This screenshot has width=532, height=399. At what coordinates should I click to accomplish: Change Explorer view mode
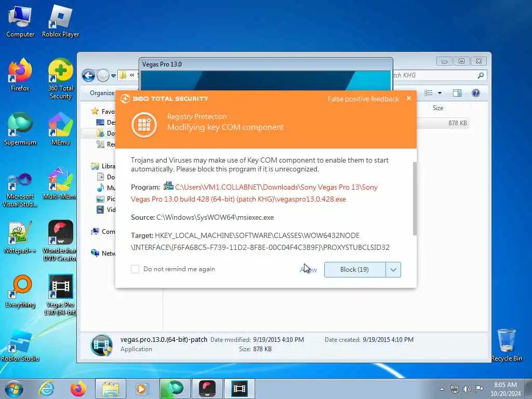(x=429, y=93)
